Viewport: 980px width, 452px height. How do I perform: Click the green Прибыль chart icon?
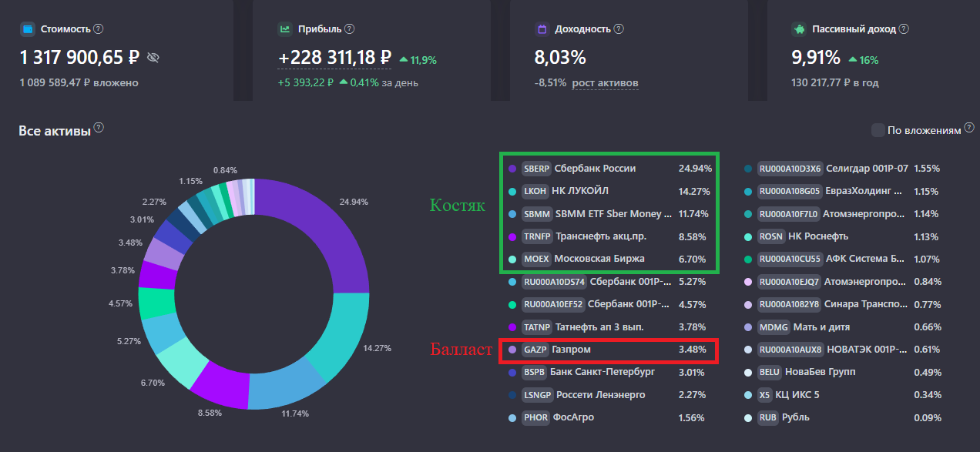tap(284, 29)
